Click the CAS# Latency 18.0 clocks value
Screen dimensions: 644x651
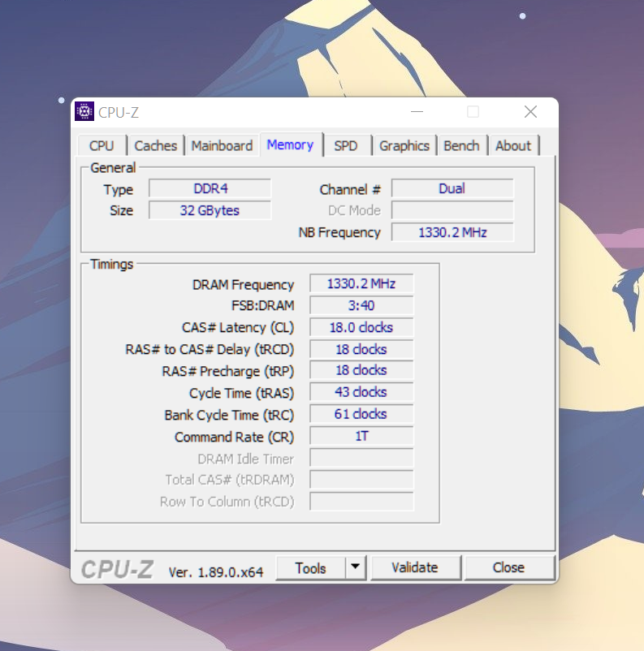[x=362, y=327]
